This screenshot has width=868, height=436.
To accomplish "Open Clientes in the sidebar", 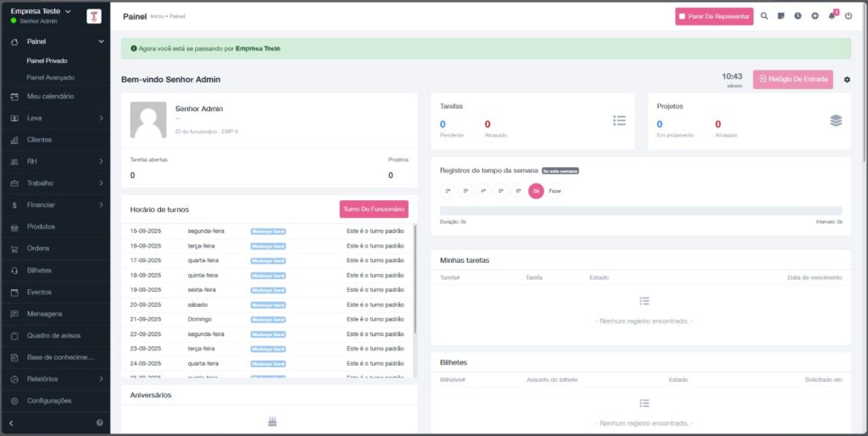I will point(39,140).
